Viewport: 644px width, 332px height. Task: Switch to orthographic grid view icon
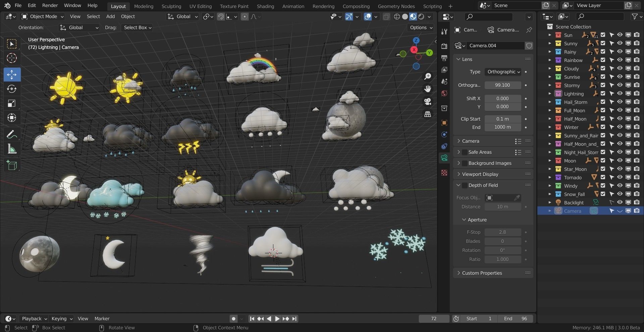(x=428, y=114)
